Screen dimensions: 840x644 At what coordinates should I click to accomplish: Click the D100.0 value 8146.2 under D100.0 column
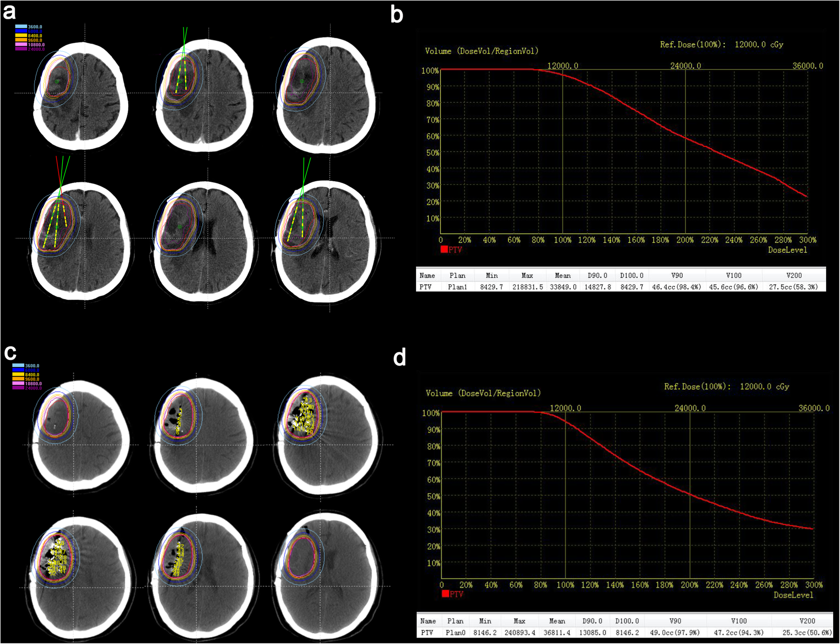pos(627,632)
